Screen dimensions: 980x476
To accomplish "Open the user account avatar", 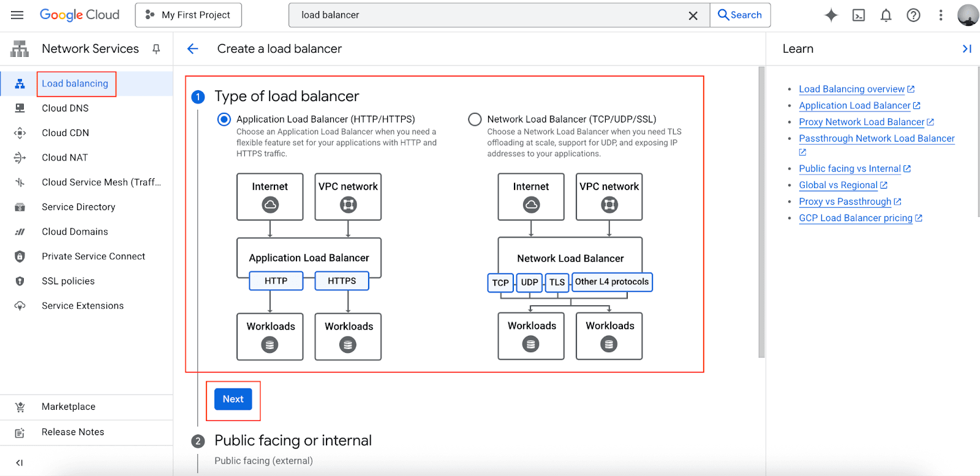I will (x=968, y=15).
